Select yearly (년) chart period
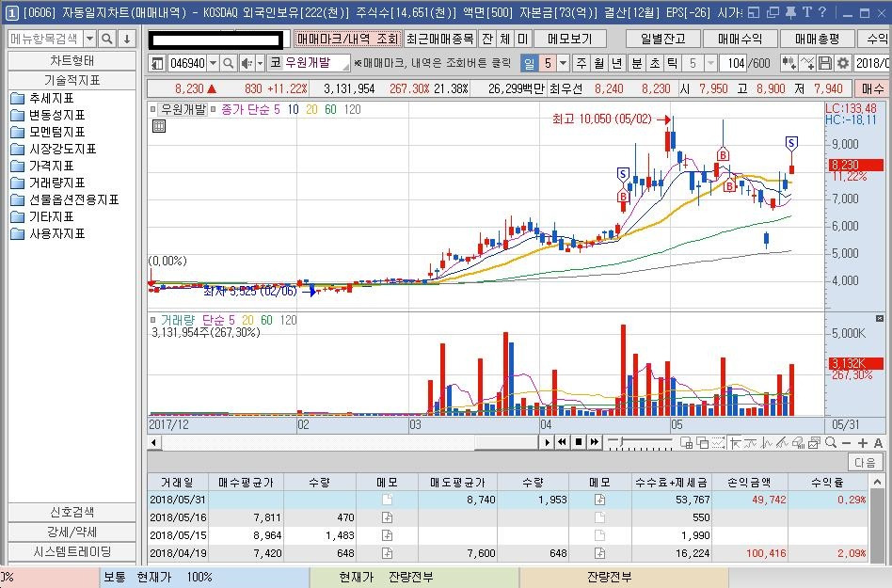This screenshot has height=588, width=892. 616,63
